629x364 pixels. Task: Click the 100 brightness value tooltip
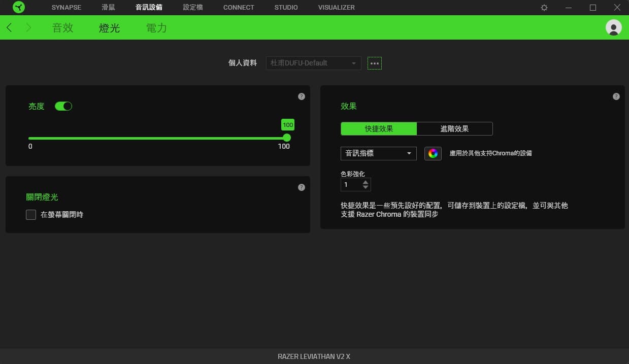288,125
